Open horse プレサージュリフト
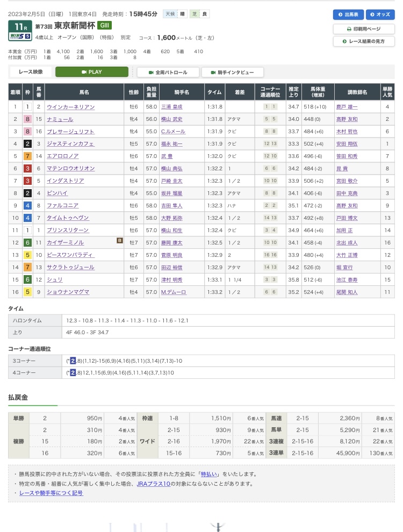The image size is (403, 532). (70, 132)
